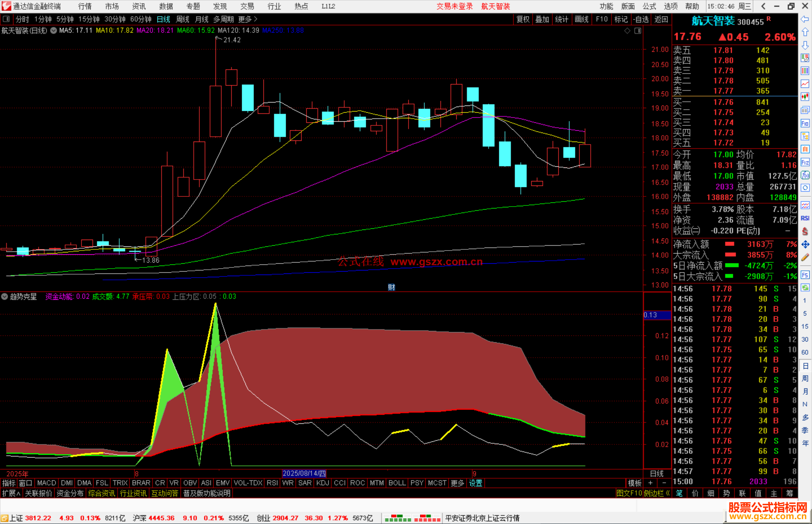This screenshot has height=524, width=812.
Task: Click the diamond icon at chart top right
Action: click(x=627, y=31)
